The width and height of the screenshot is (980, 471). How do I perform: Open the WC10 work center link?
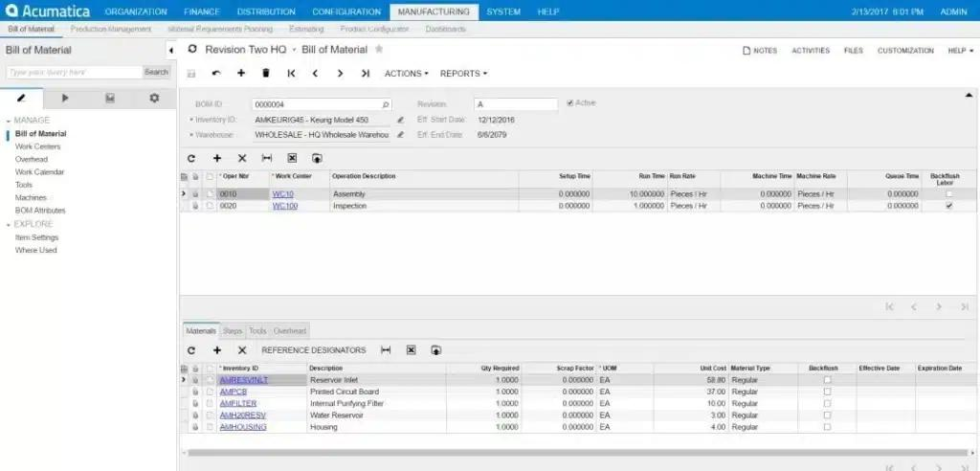(282, 194)
